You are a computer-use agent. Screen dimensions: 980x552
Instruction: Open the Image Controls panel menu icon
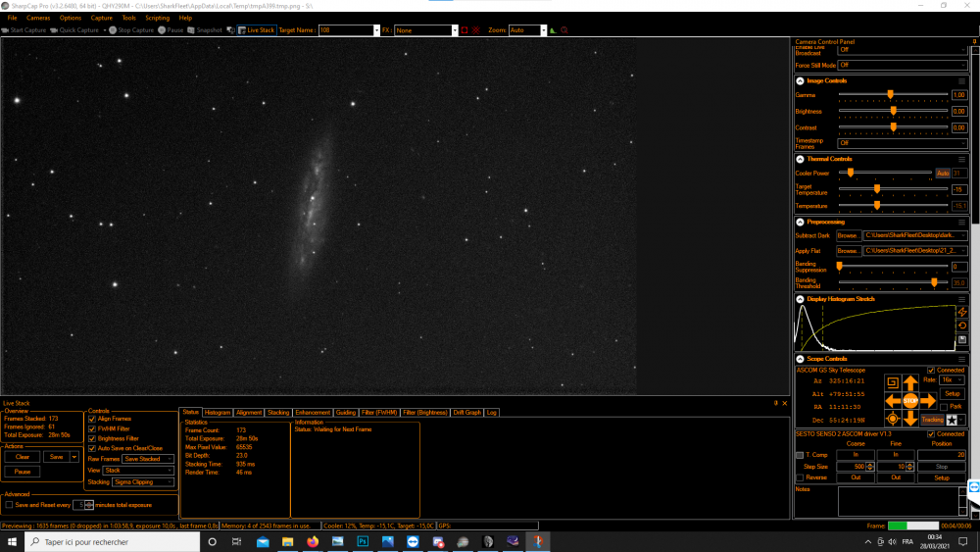962,81
